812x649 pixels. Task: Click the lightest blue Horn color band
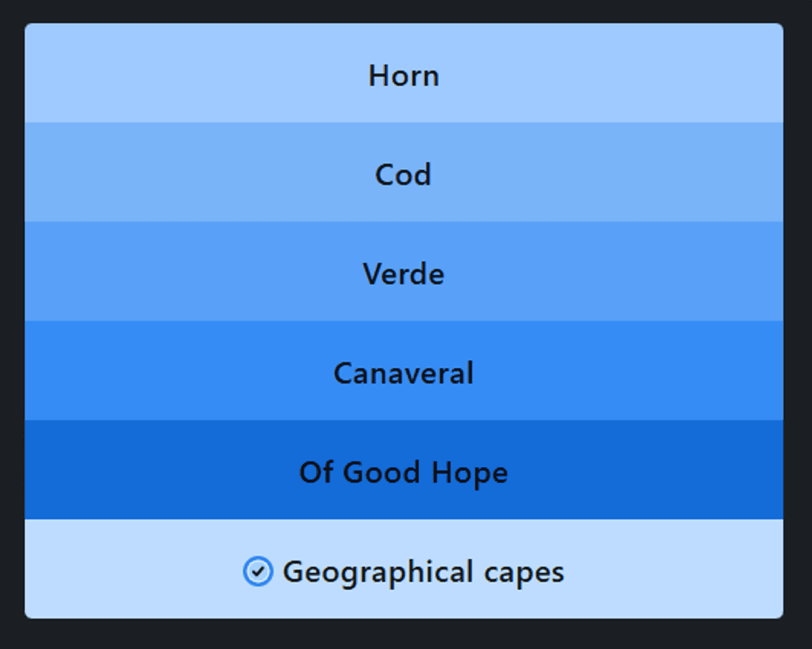(x=404, y=73)
